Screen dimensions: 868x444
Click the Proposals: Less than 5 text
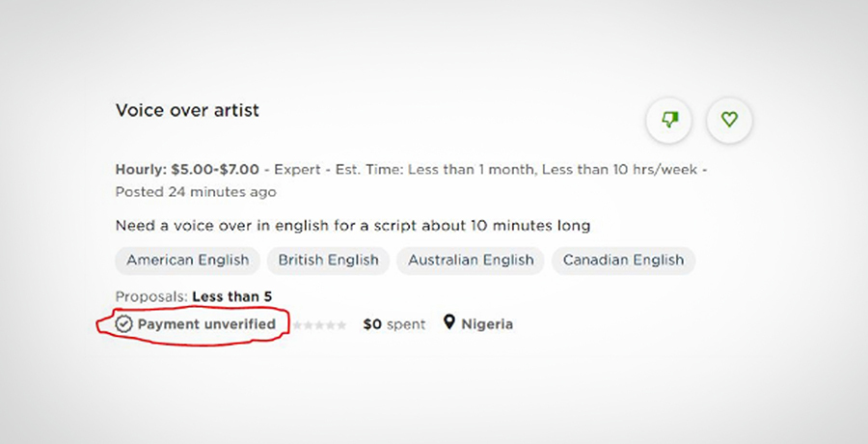[x=194, y=296]
